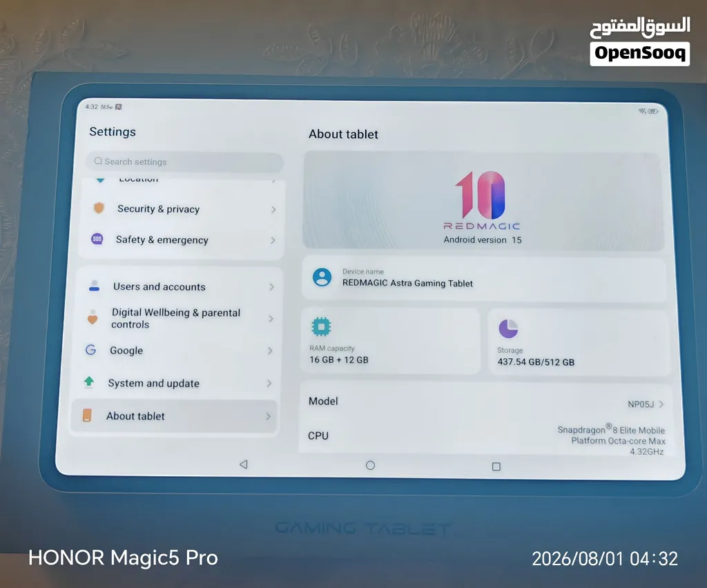
Task: Tap the search magnifier icon
Action: coord(98,161)
